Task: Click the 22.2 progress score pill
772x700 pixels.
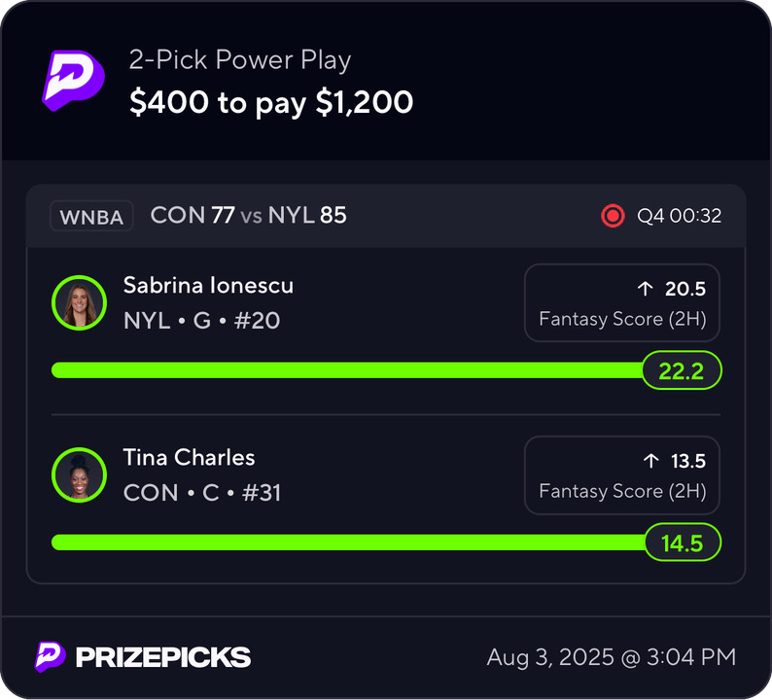Action: pos(682,370)
